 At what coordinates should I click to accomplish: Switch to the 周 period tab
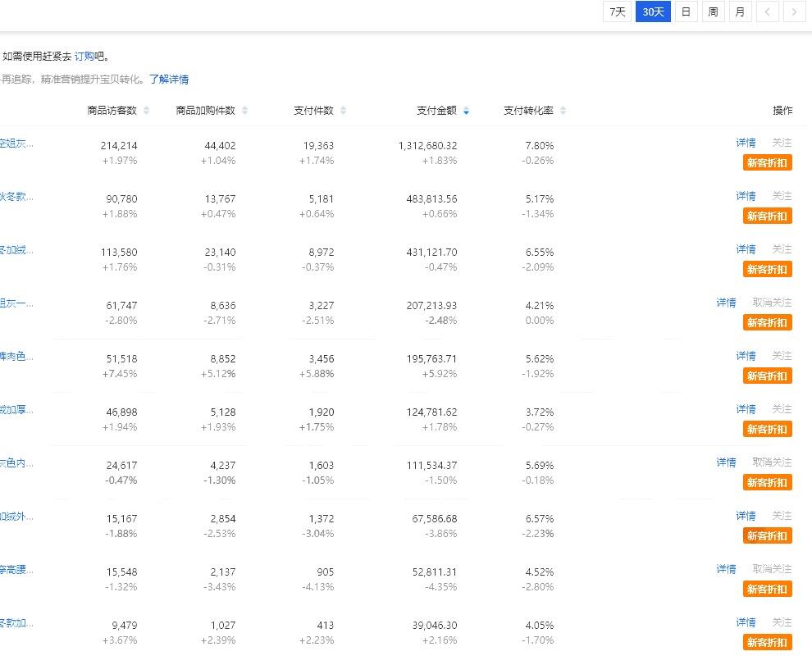[x=713, y=12]
